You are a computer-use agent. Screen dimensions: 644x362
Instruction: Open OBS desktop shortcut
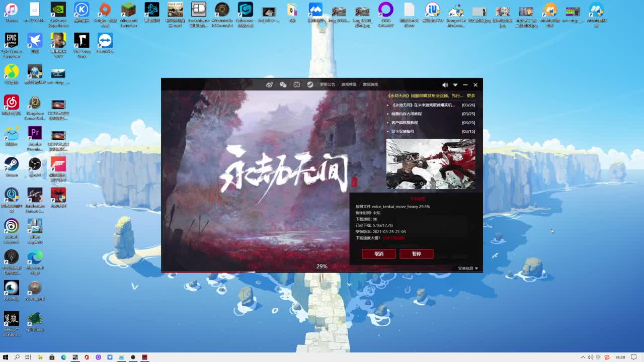(x=35, y=167)
